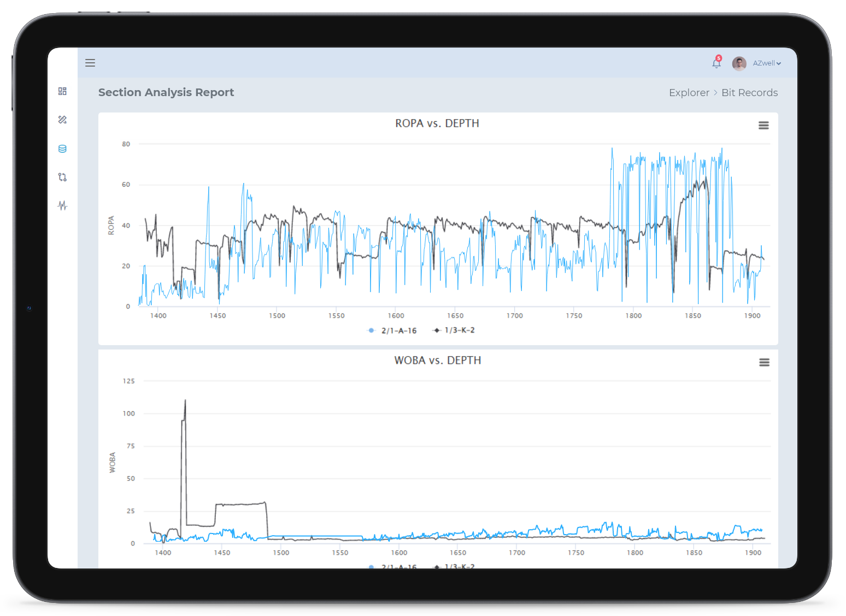Open ROPA vs. DEPTH chart context menu
Screen dimensions: 846x616
pos(763,126)
